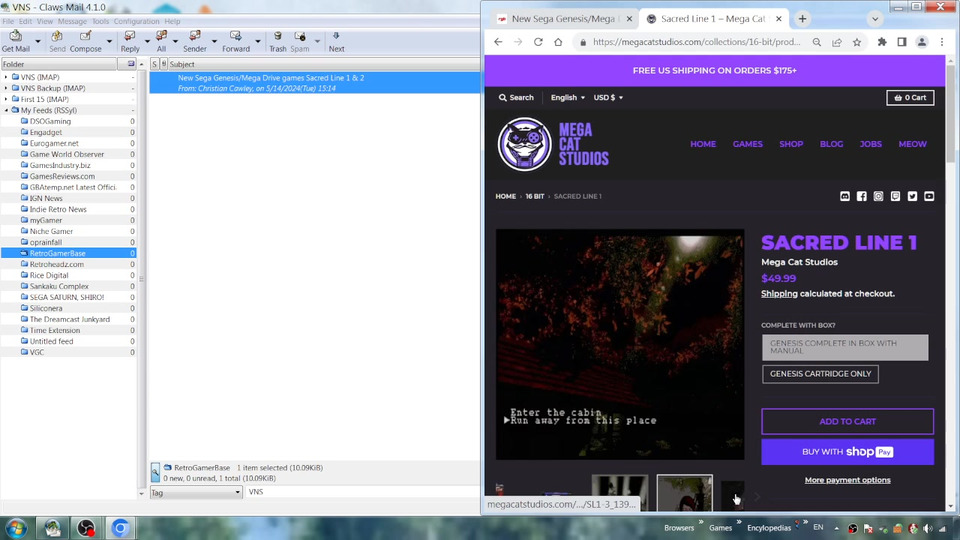Switch to New Sega Genesis/Mega tab
This screenshot has height=540, width=960.
click(x=563, y=19)
